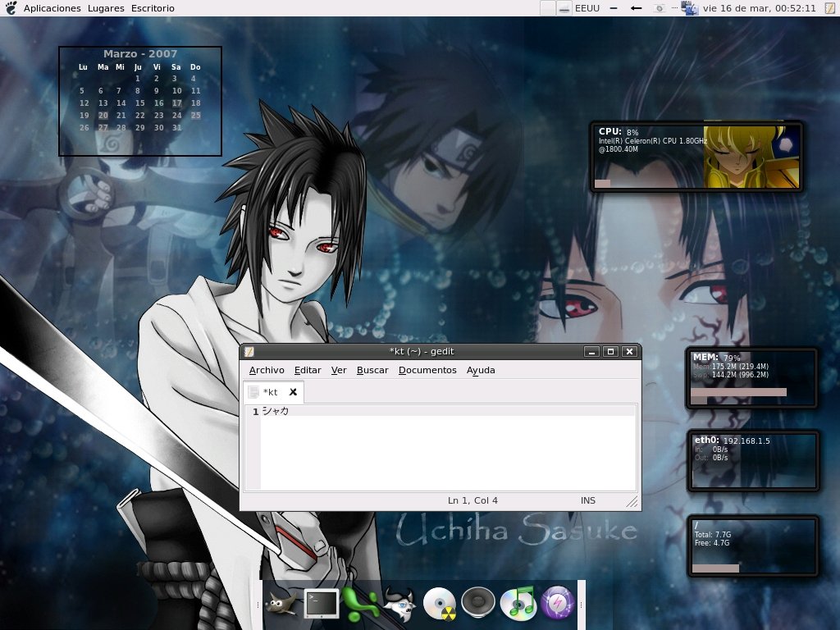Click the gedit title bar text

click(x=422, y=351)
